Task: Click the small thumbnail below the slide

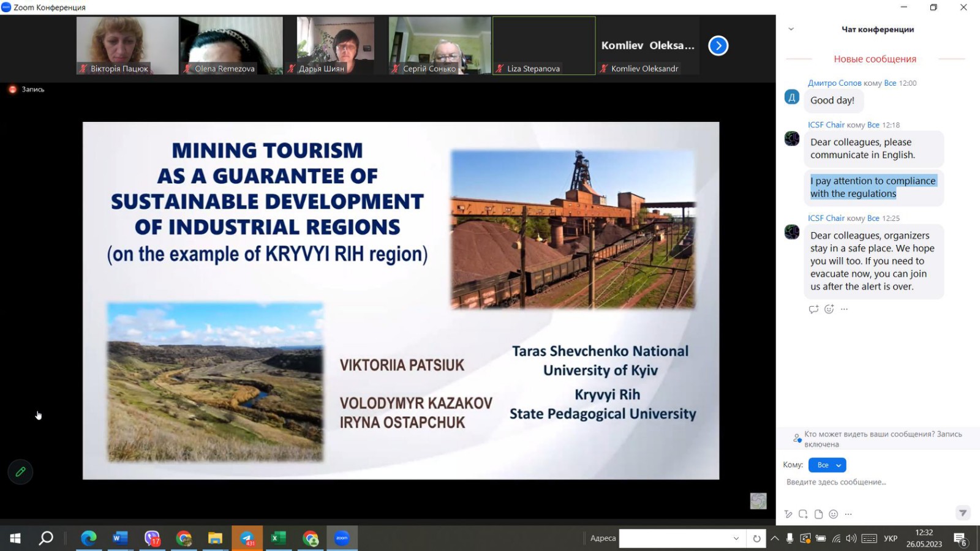Action: coord(758,501)
